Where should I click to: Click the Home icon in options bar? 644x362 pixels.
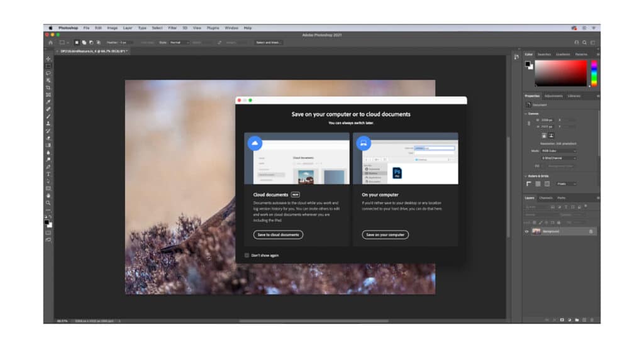tap(50, 42)
